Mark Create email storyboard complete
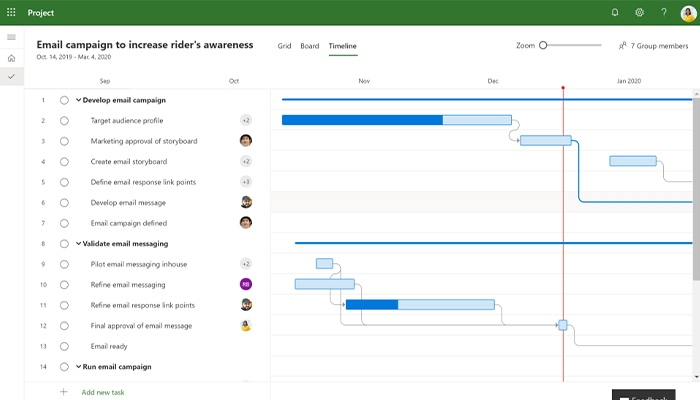This screenshot has width=700, height=400. (x=64, y=162)
